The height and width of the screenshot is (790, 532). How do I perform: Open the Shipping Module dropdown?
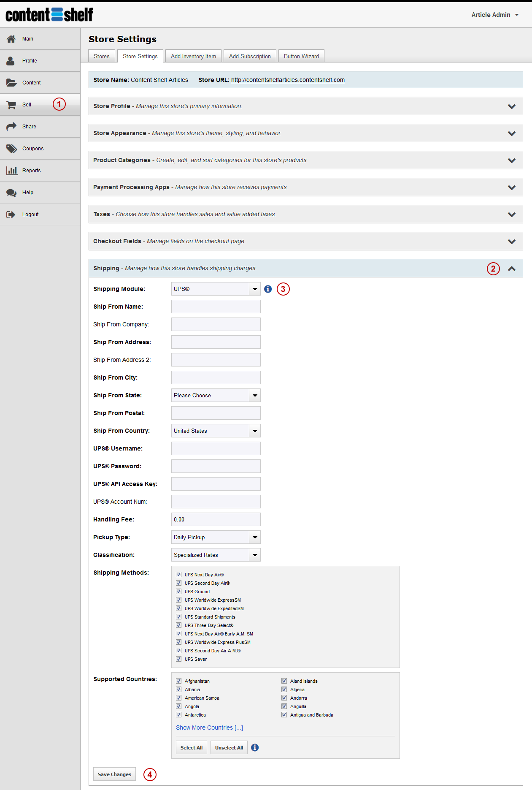[x=216, y=289]
